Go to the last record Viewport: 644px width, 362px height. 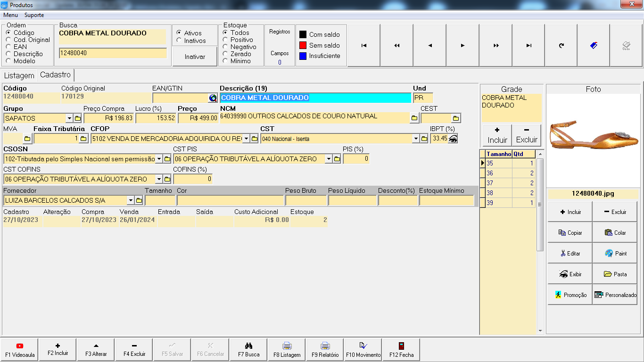coord(528,46)
